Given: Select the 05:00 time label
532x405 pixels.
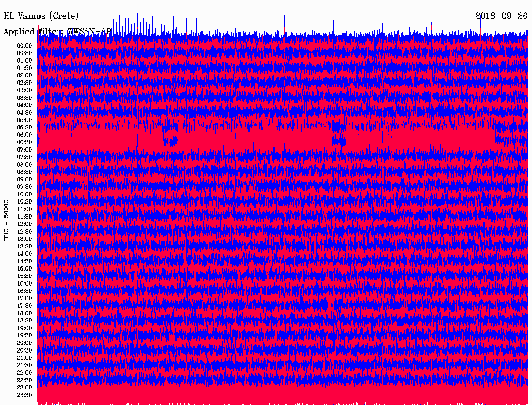Looking at the screenshot, I should (24, 120).
